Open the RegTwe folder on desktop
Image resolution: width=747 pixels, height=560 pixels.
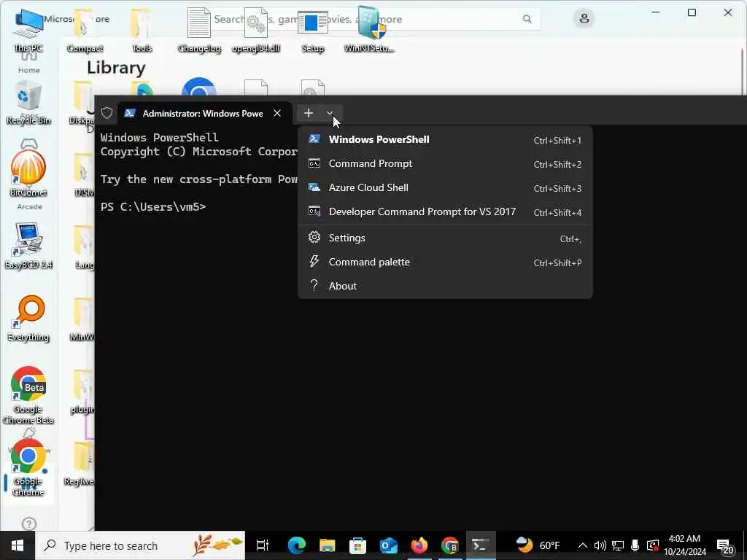click(x=79, y=464)
